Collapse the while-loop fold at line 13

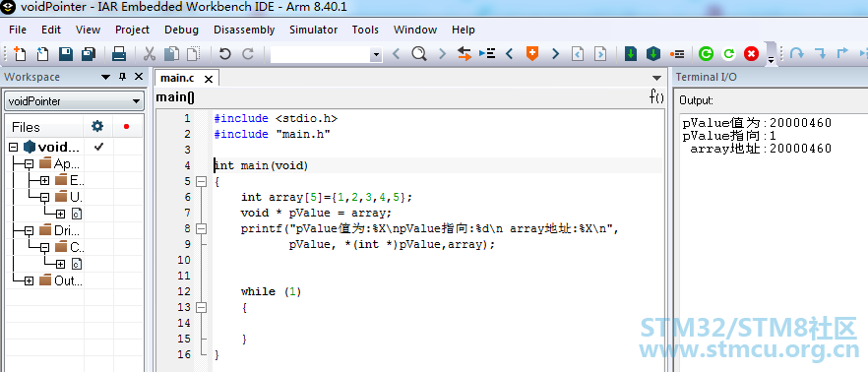pos(201,307)
